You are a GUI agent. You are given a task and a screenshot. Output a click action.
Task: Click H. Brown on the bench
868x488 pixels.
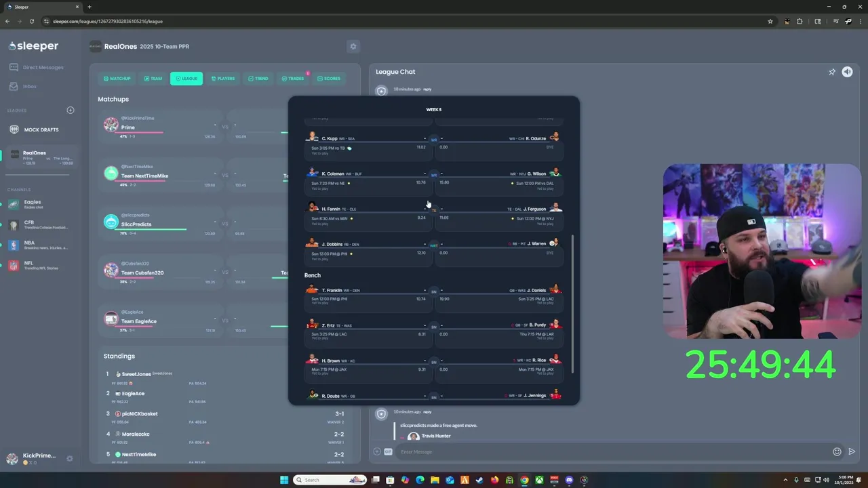click(330, 361)
